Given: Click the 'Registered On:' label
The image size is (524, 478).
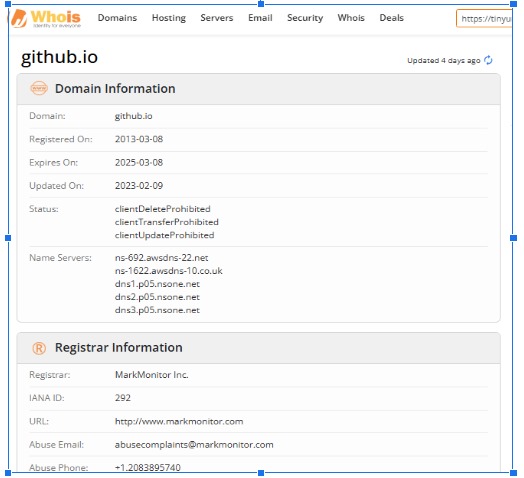Looking at the screenshot, I should (x=61, y=139).
